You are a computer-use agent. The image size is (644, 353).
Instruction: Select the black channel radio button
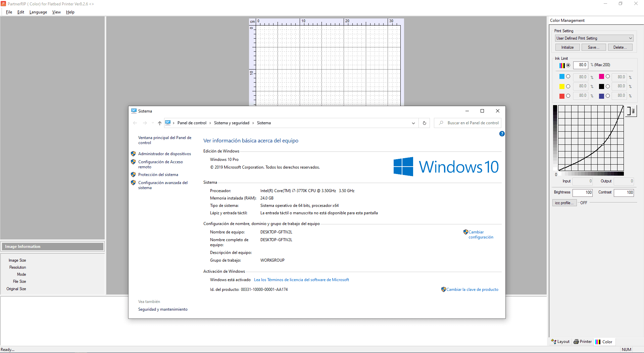608,86
